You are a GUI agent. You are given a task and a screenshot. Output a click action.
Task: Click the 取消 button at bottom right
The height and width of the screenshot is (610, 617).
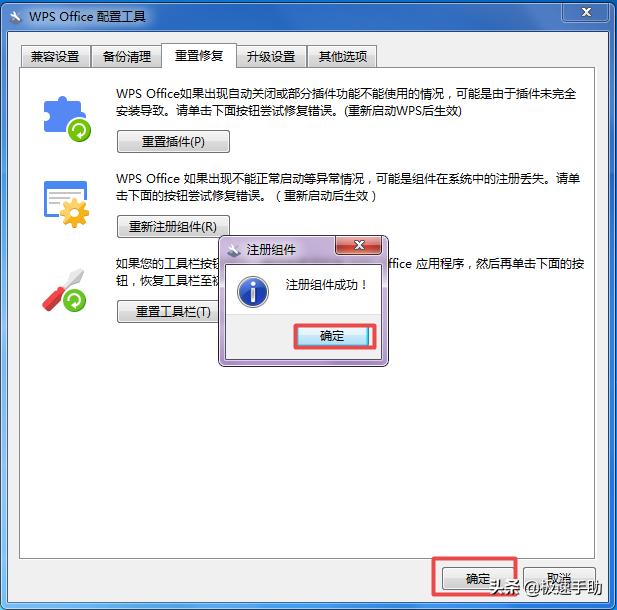coord(559,579)
